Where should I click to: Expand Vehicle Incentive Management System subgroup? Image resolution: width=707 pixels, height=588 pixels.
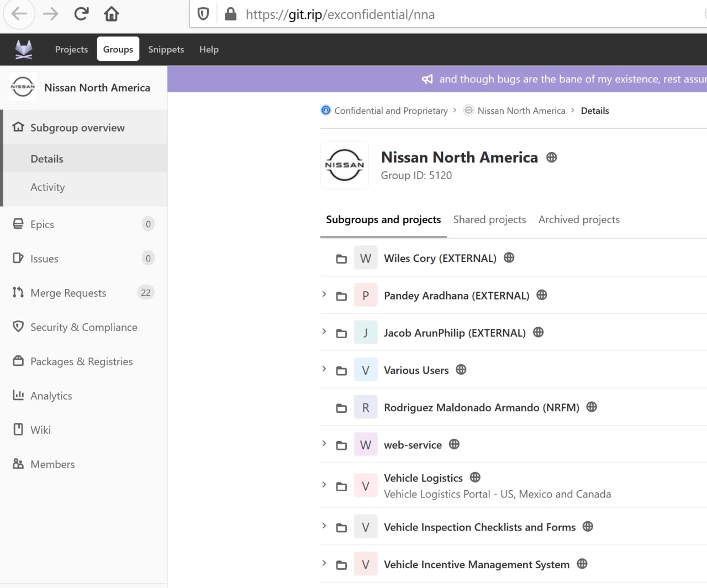coord(324,563)
